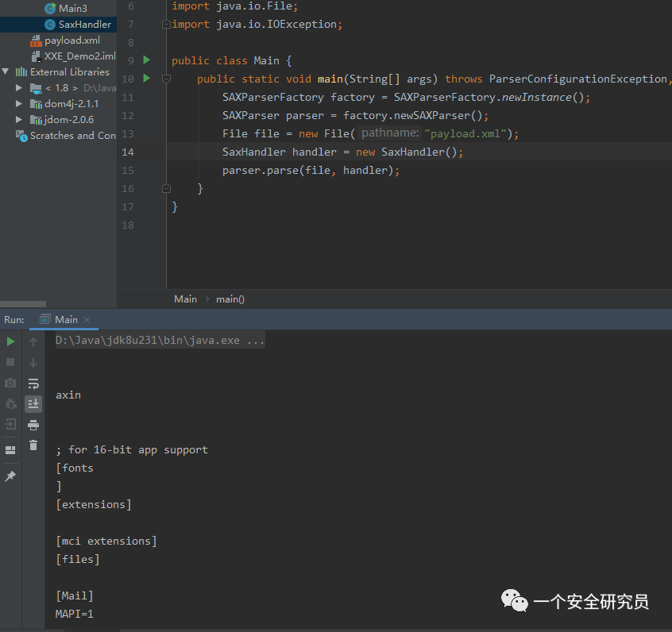This screenshot has height=632, width=672.
Task: Click the 1.8 JDK folder icon
Action: click(36, 88)
